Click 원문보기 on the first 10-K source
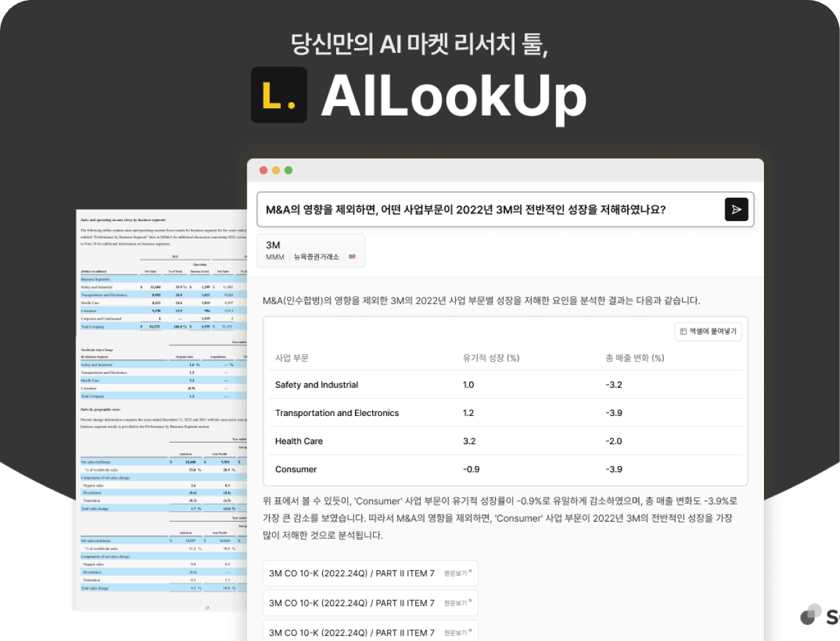This screenshot has width=840, height=641. click(458, 574)
